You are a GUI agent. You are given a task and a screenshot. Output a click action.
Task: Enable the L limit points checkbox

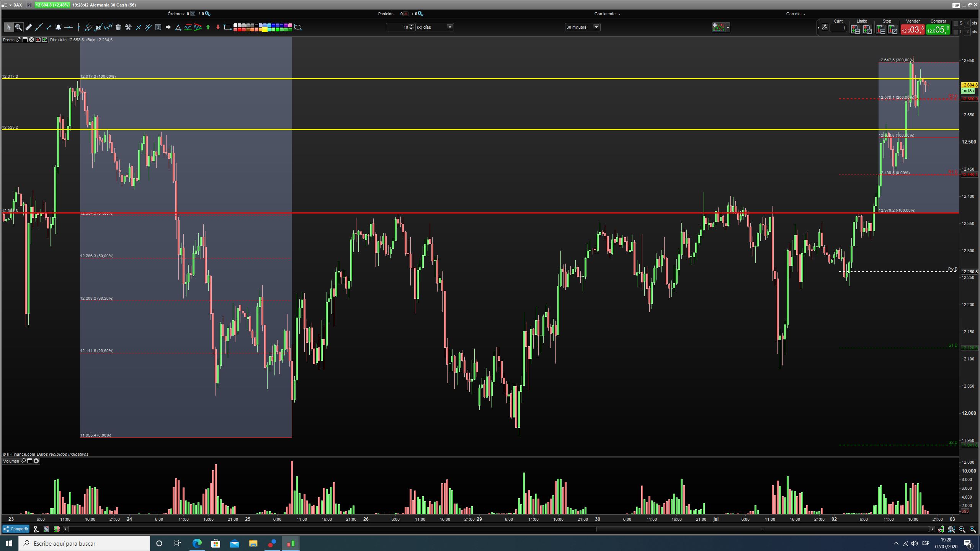click(956, 32)
